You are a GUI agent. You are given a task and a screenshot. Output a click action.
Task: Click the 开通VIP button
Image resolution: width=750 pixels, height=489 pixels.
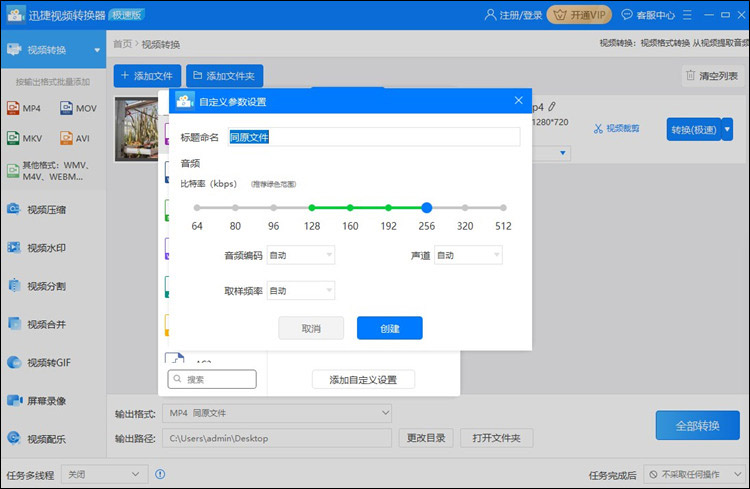(579, 15)
